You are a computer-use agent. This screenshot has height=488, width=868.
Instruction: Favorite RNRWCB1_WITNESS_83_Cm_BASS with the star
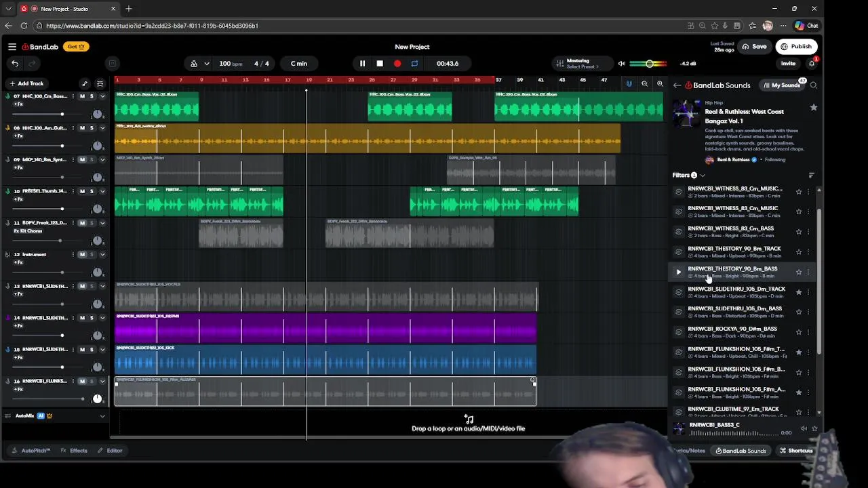pos(799,232)
